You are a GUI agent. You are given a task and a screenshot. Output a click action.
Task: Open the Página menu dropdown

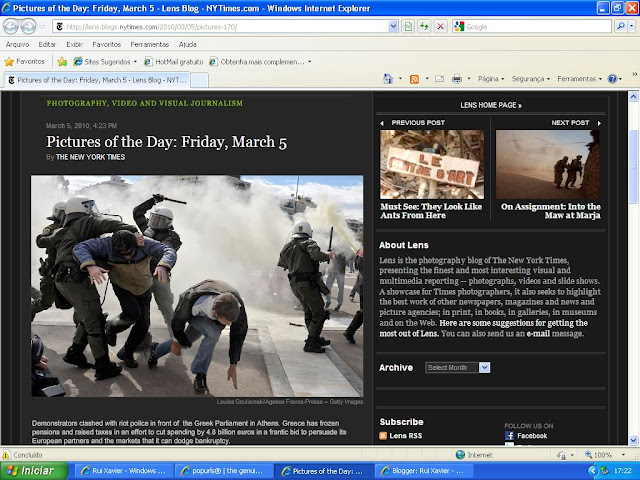click(491, 79)
